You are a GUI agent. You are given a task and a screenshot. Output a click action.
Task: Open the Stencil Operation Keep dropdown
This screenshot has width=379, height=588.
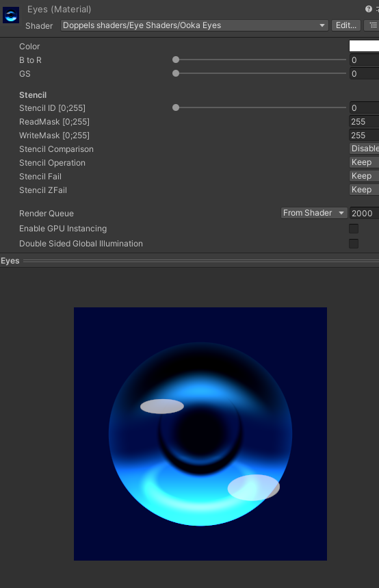(x=364, y=162)
